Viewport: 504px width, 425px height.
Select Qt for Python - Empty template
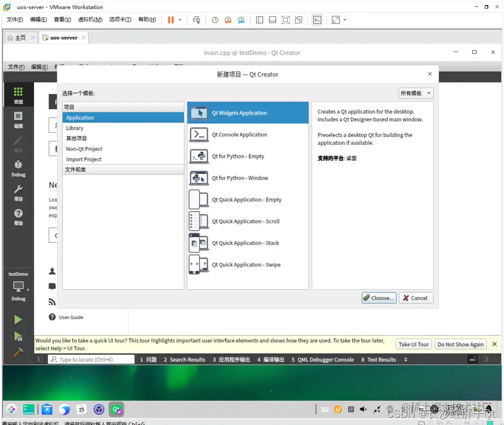(x=248, y=156)
